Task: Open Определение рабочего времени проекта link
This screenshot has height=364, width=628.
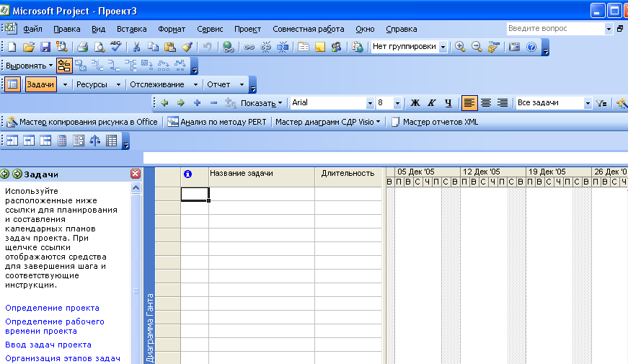Action: click(55, 327)
